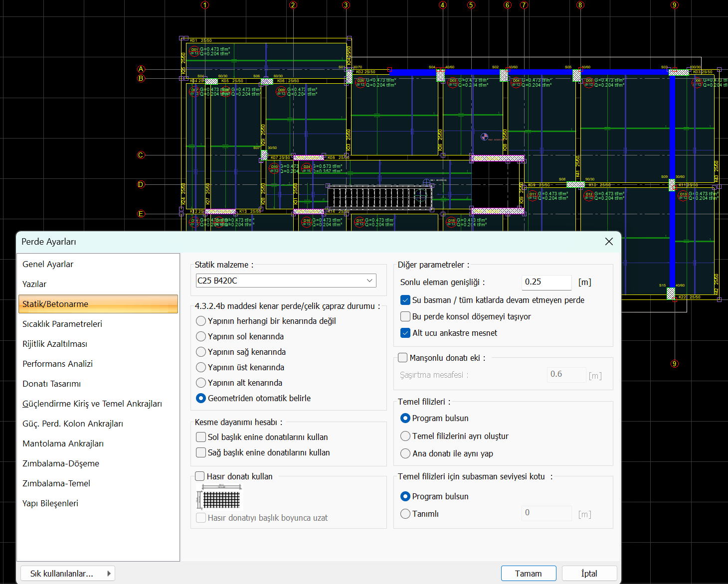Click the Sonlu eleman genişliği input field
The image size is (728, 584).
pos(546,282)
